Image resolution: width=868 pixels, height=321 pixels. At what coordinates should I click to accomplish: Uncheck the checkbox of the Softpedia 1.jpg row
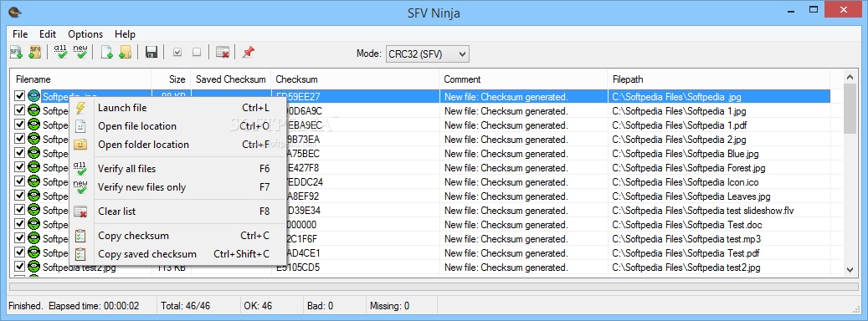coord(20,110)
